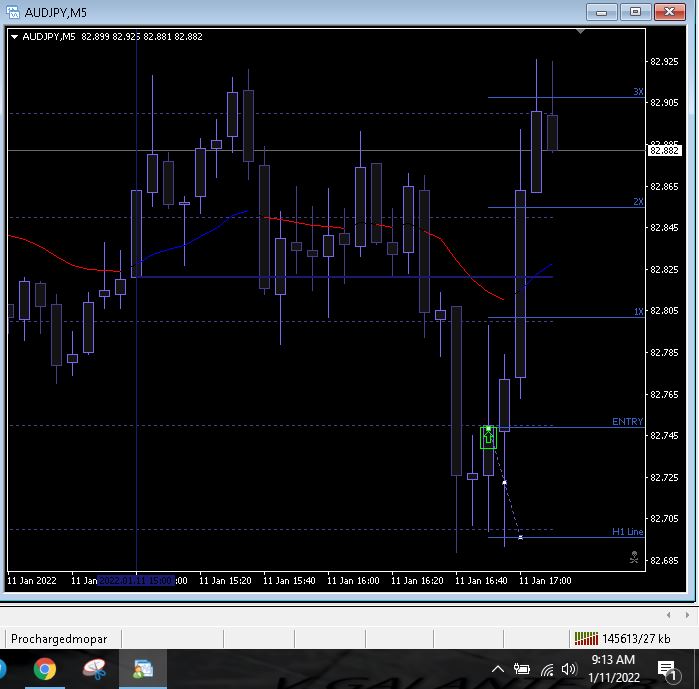Image resolution: width=699 pixels, height=689 pixels.
Task: Click the green buy arrow entry marker
Action: (489, 437)
